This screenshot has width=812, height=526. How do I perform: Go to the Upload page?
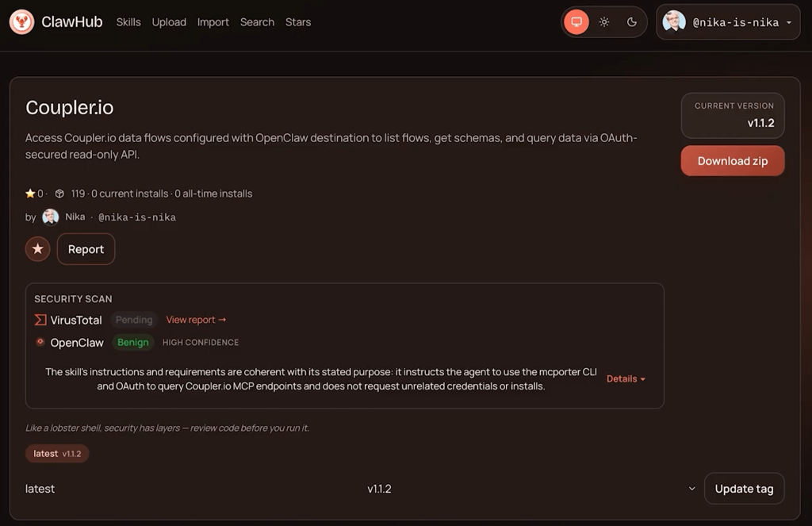click(x=169, y=22)
